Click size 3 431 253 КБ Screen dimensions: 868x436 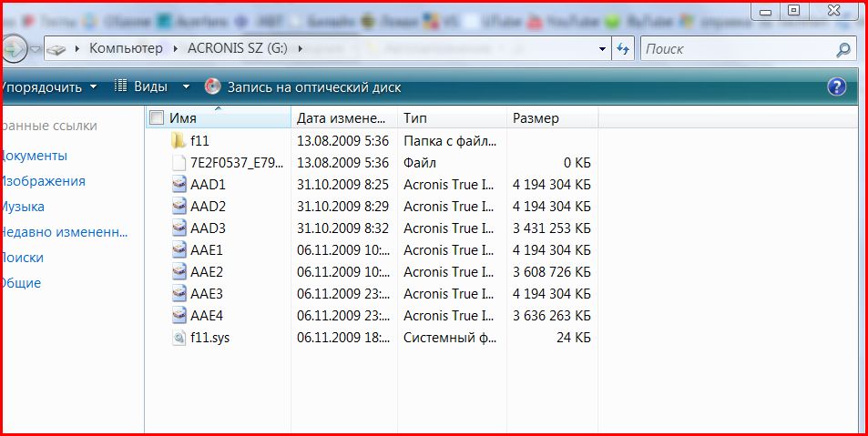coord(551,228)
